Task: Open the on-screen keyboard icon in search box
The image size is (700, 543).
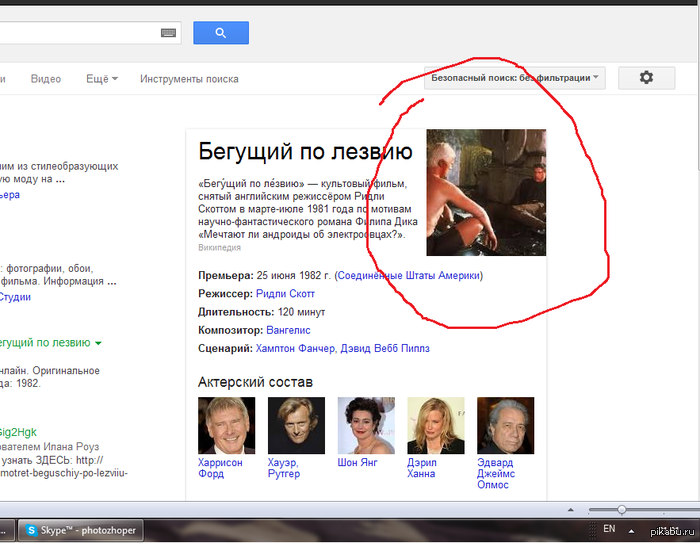Action: point(168,33)
